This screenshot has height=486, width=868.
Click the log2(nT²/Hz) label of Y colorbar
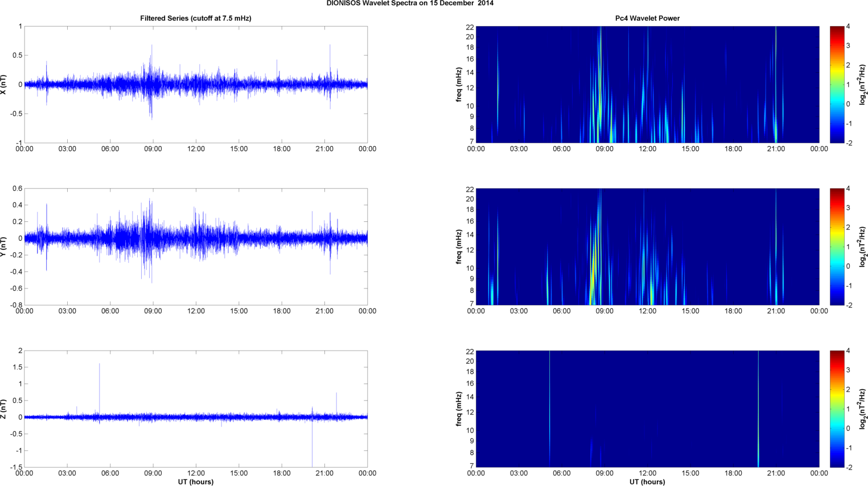863,246
